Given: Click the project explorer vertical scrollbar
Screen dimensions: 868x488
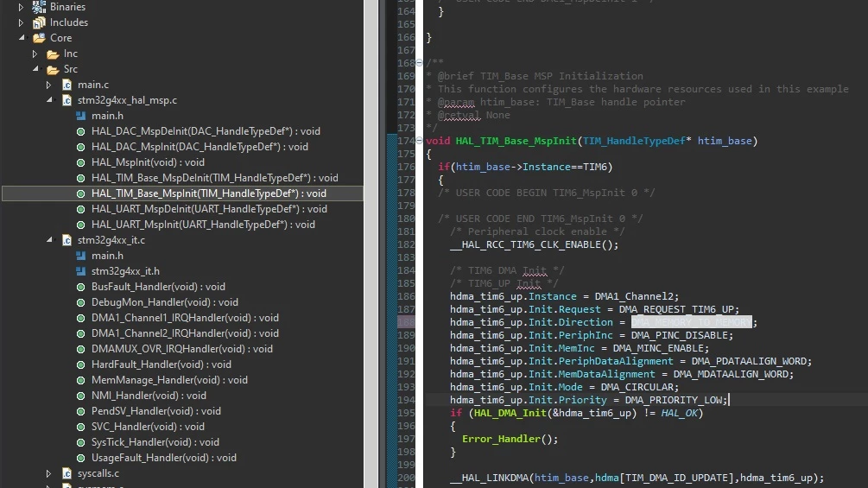Looking at the screenshot, I should pyautogui.click(x=371, y=244).
